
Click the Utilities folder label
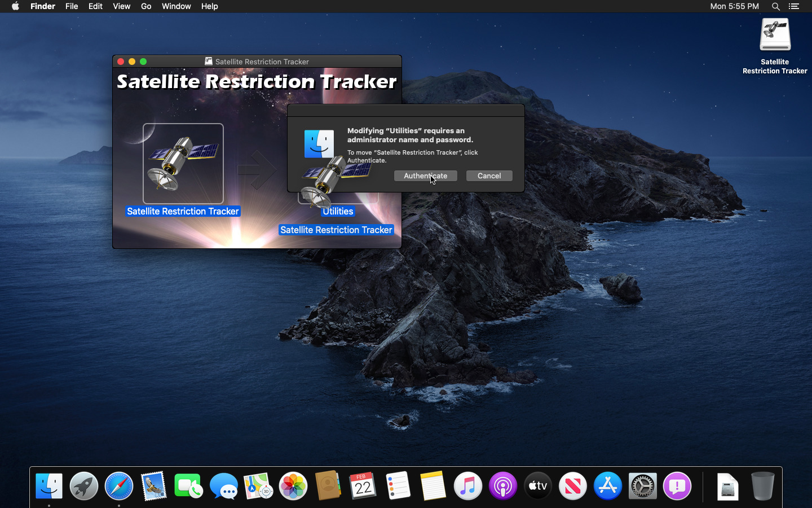tap(338, 211)
